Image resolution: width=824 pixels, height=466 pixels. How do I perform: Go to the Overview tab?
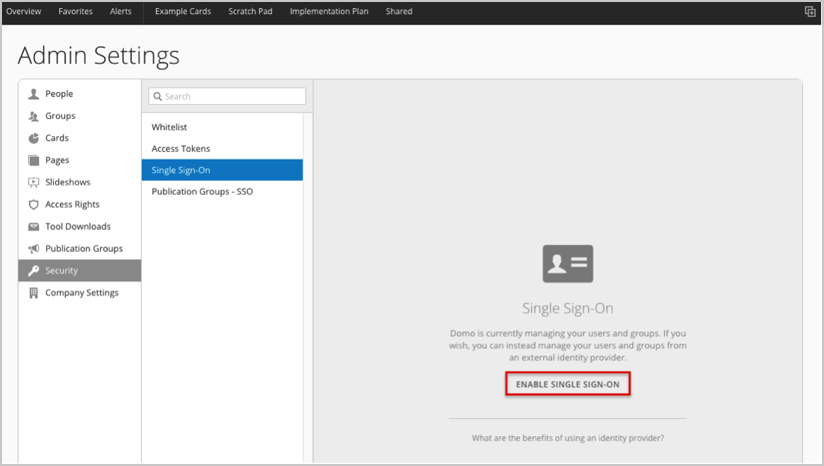coord(24,12)
